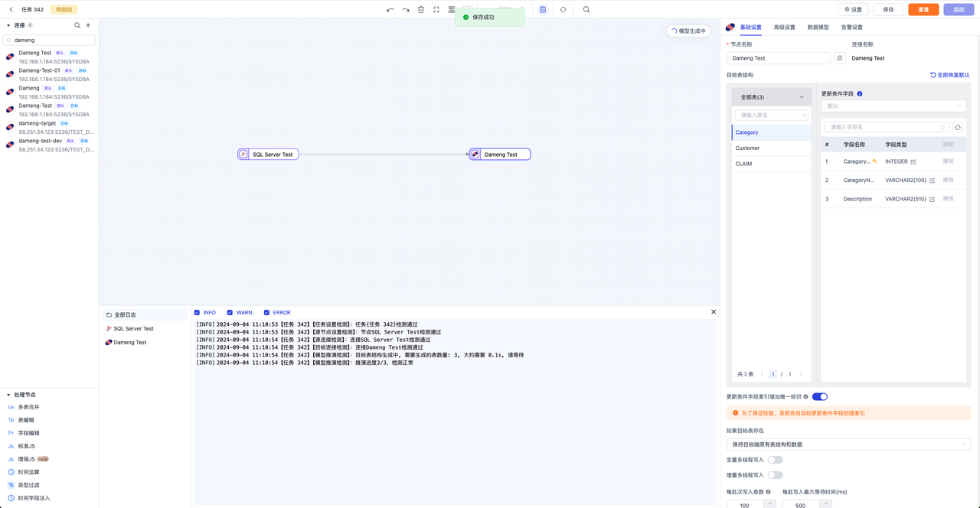Go to next page of the table list
The height and width of the screenshot is (508, 980).
coord(801,374)
